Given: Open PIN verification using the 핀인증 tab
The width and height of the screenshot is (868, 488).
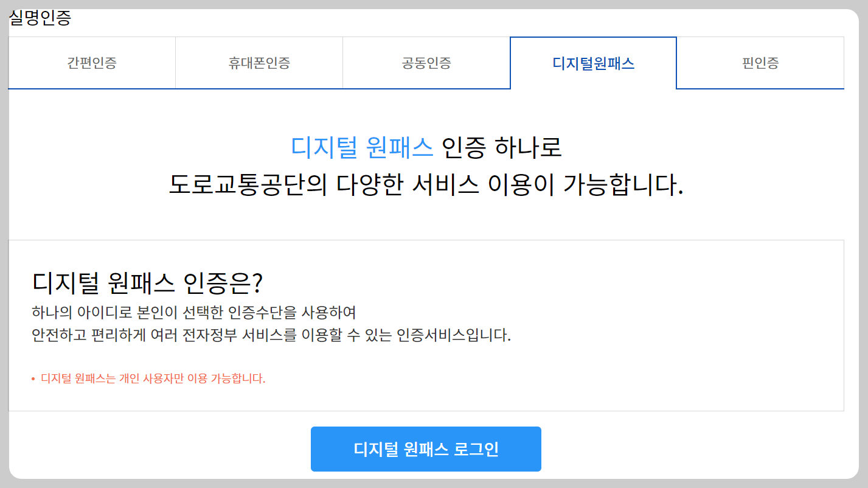Looking at the screenshot, I should (x=760, y=63).
